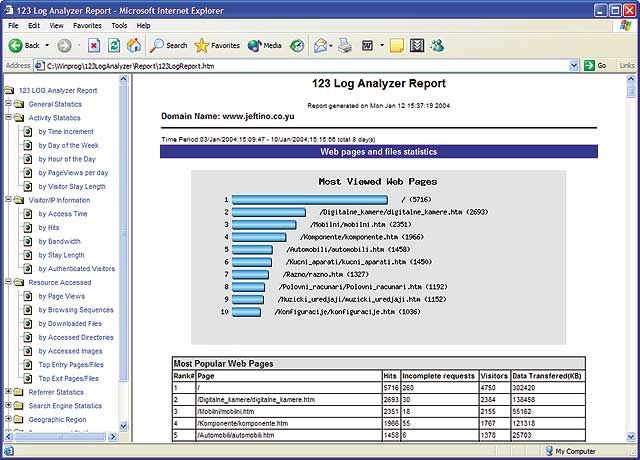Click page icon beside by Downloaded Files
The width and height of the screenshot is (640, 460).
tap(28, 324)
